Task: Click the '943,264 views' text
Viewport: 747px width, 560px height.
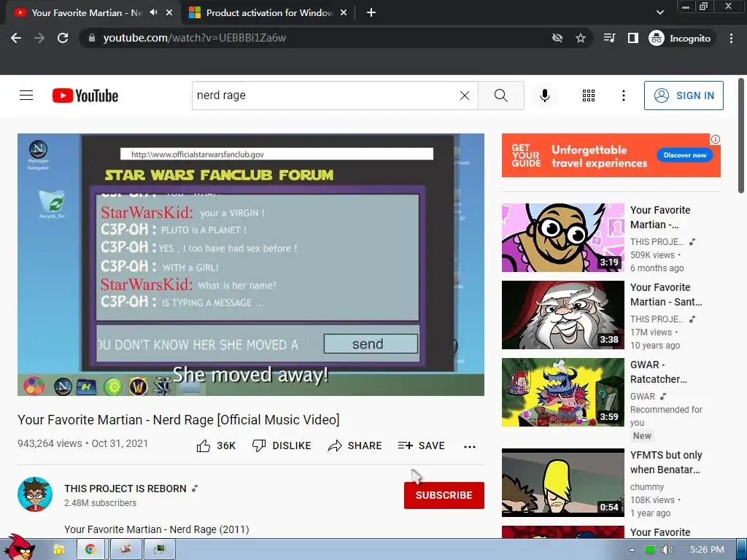Action: tap(50, 443)
